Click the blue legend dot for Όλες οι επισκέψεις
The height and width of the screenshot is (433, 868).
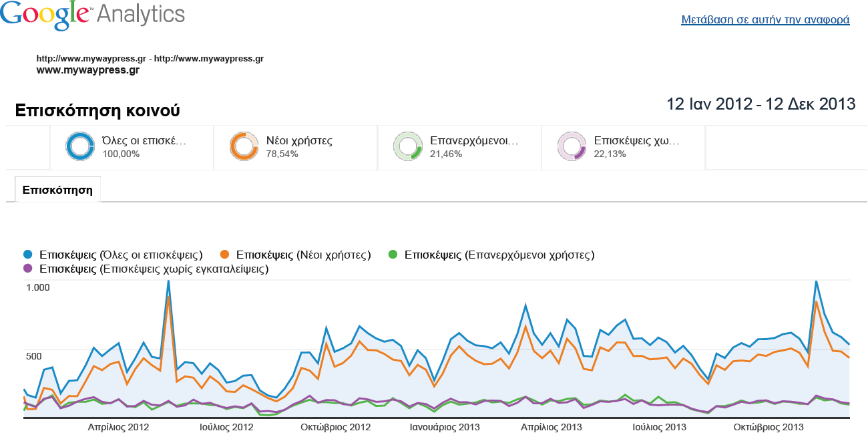click(x=28, y=255)
